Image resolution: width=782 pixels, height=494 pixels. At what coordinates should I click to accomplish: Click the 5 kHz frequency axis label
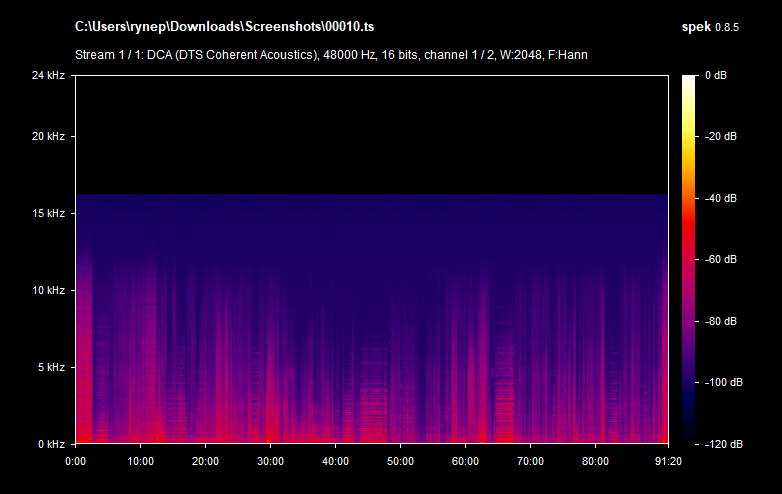[x=50, y=367]
